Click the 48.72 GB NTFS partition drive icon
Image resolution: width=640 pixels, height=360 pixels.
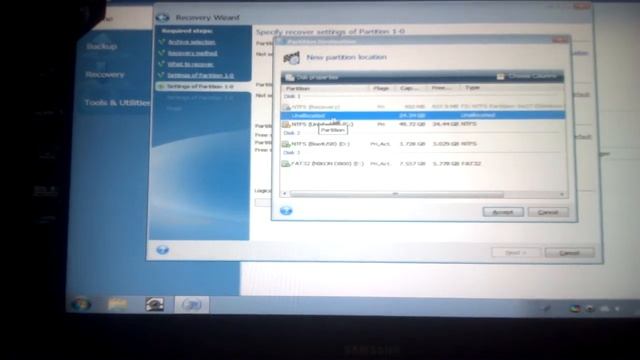click(x=286, y=124)
